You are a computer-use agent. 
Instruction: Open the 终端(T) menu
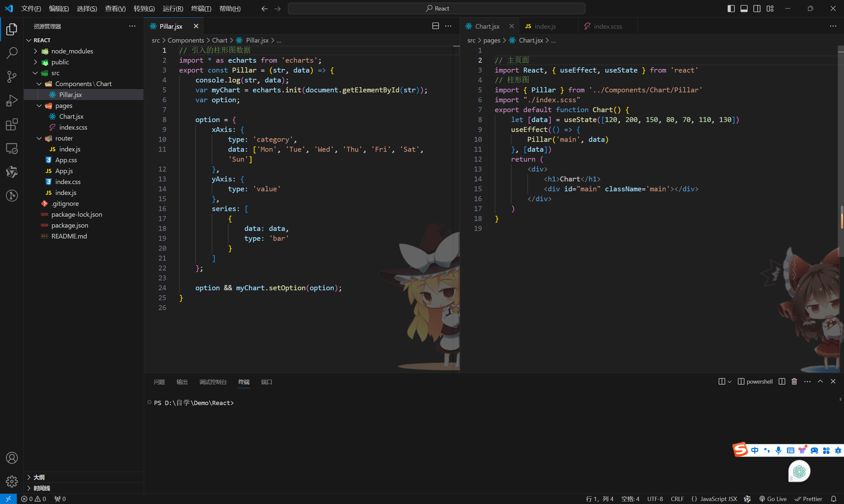click(x=201, y=9)
